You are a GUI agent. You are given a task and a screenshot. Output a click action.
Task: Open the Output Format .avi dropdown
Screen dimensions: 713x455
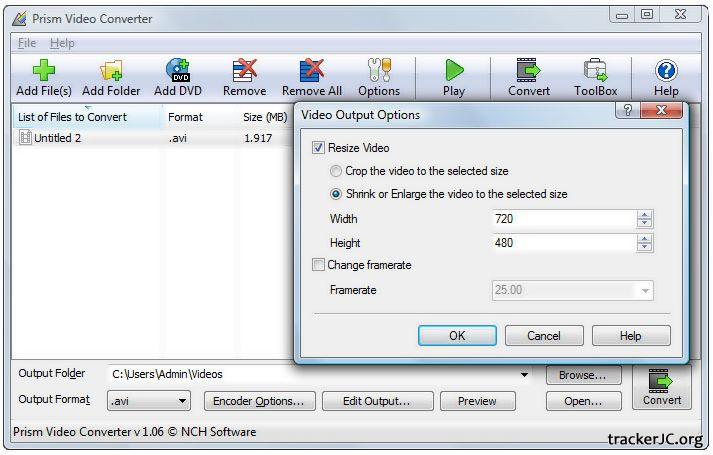(149, 401)
